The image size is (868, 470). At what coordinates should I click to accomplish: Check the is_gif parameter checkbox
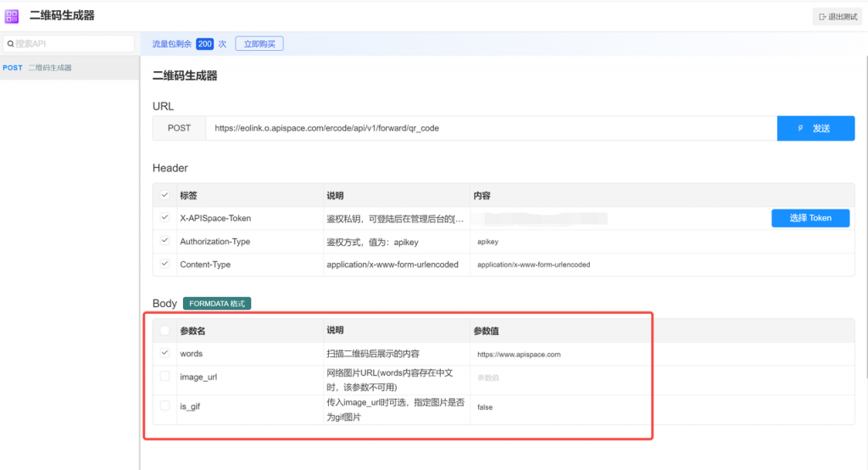pyautogui.click(x=164, y=406)
